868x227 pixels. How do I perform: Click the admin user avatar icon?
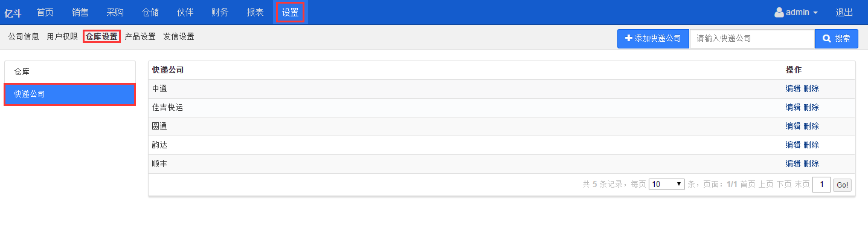tap(779, 12)
